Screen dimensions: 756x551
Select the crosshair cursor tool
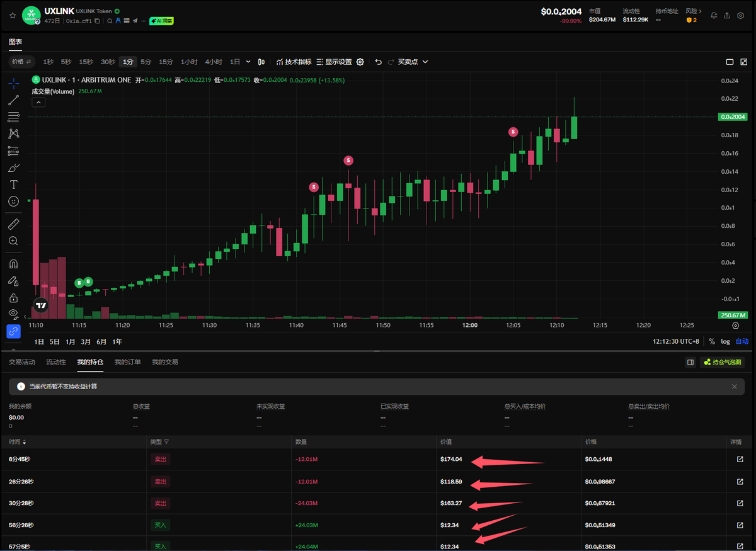click(x=13, y=83)
